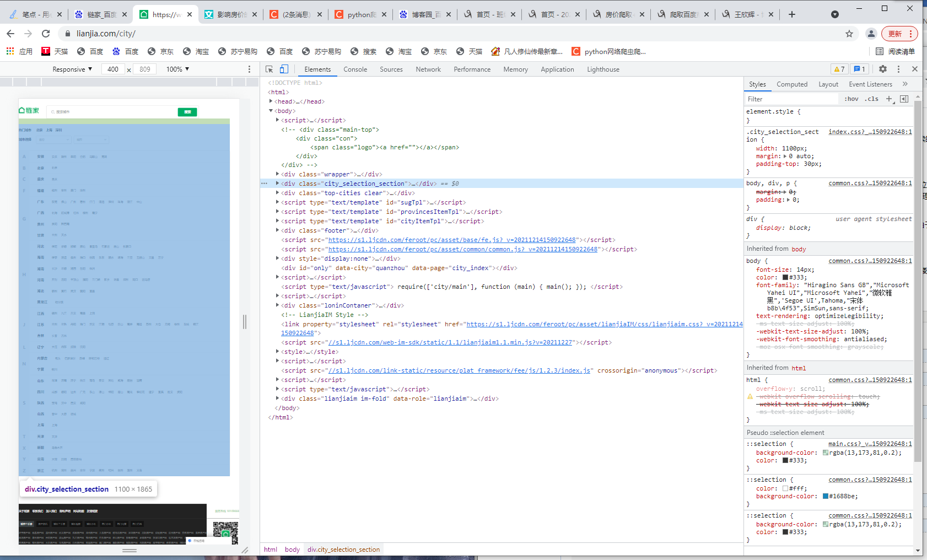Expand the head node

click(271, 101)
